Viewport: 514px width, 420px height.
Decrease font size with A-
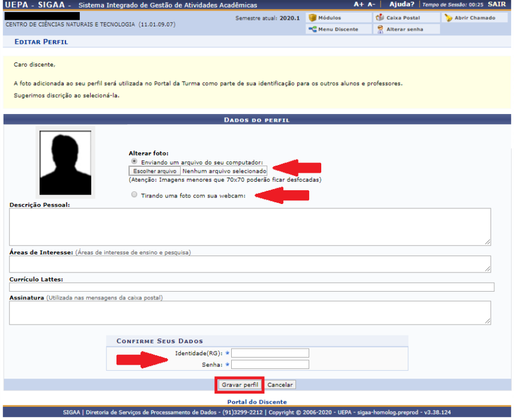tap(371, 4)
